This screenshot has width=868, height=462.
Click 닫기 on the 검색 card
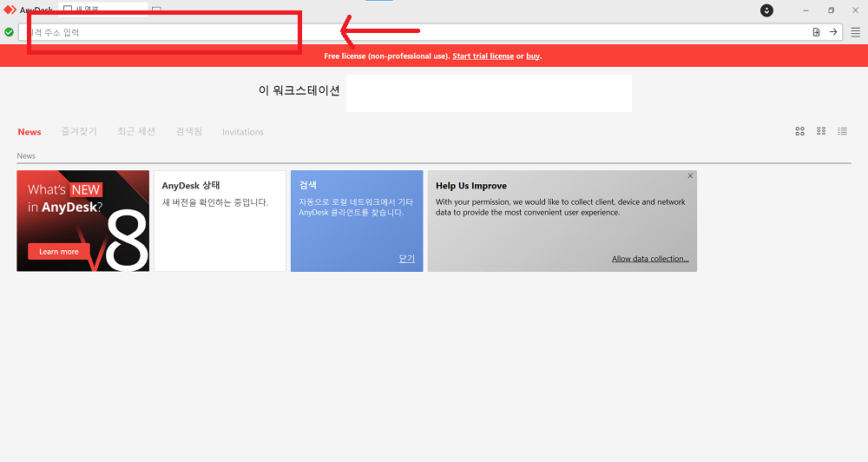click(406, 259)
